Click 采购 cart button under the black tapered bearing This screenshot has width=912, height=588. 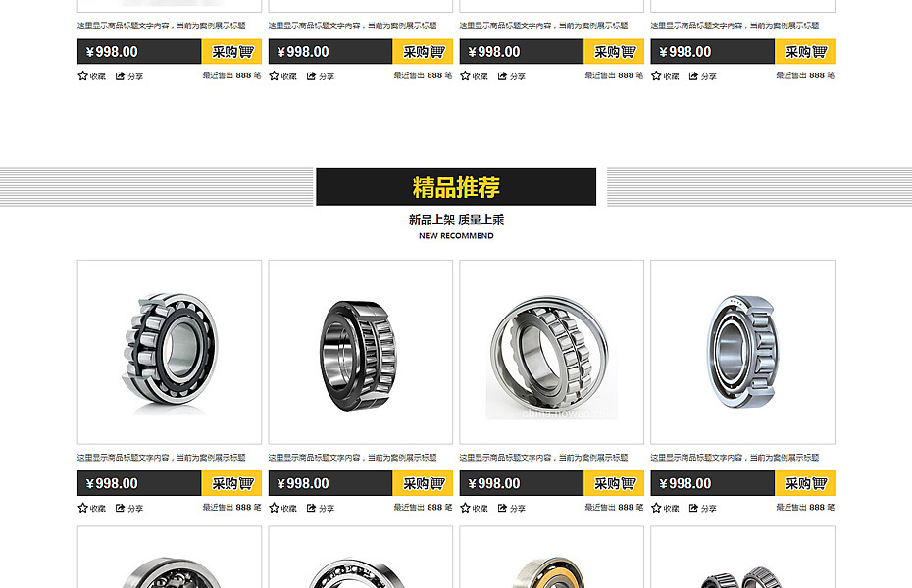click(423, 483)
